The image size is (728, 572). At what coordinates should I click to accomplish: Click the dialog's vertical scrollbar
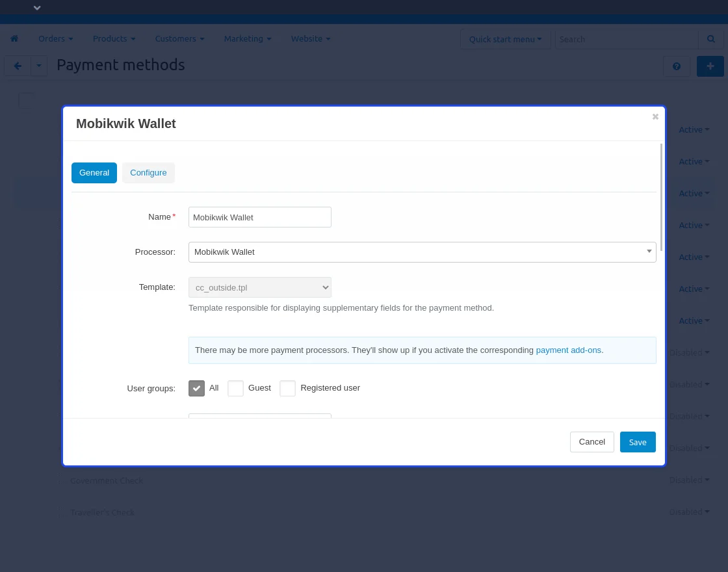tap(661, 198)
